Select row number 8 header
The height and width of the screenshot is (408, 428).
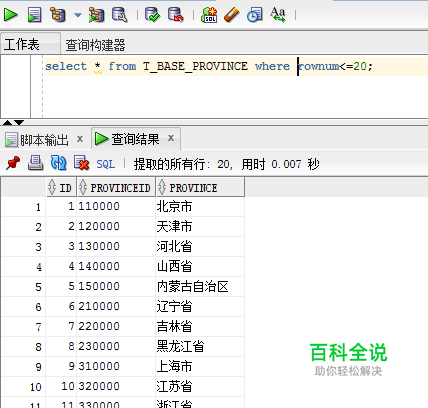(23, 347)
